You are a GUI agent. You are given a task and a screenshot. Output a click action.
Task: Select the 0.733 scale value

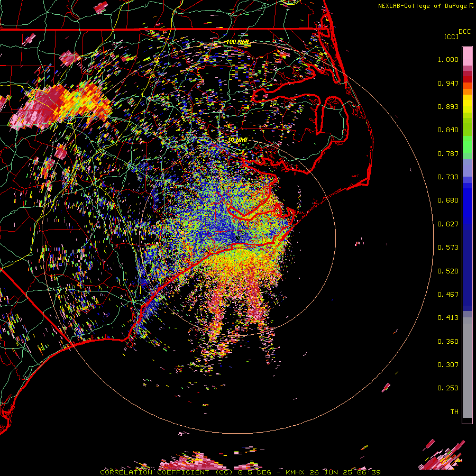(448, 177)
